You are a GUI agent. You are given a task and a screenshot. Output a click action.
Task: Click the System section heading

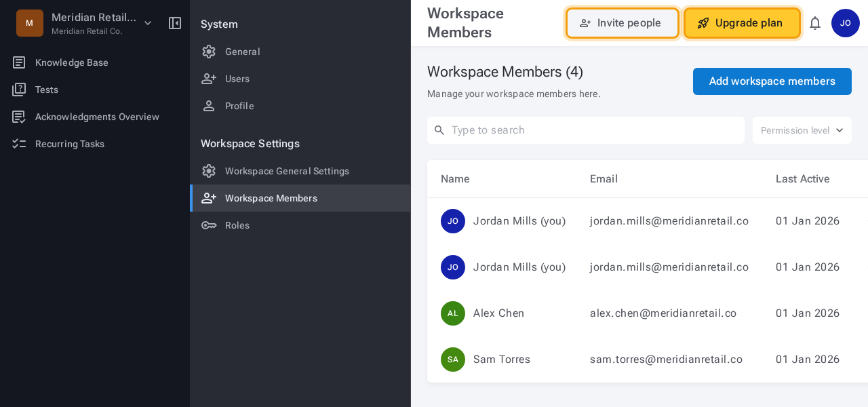pyautogui.click(x=219, y=24)
